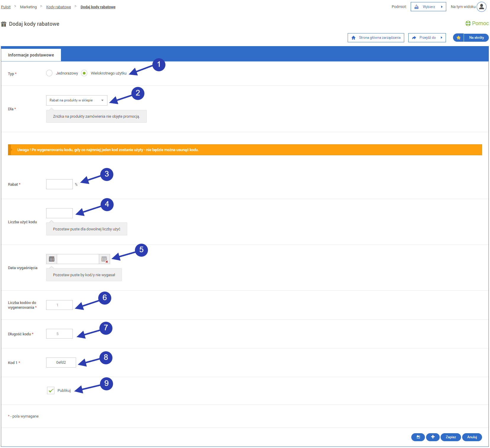Go to Kody rabatowe breadcrumb
Image resolution: width=490 pixels, height=448 pixels.
[x=59, y=7]
